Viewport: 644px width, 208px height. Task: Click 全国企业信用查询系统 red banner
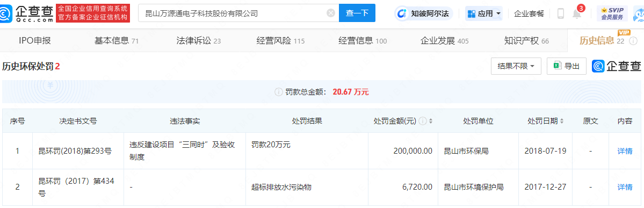pyautogui.click(x=93, y=13)
